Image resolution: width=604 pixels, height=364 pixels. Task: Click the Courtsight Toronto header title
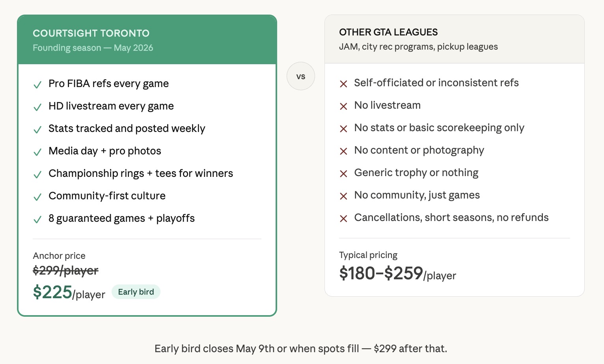(x=91, y=33)
